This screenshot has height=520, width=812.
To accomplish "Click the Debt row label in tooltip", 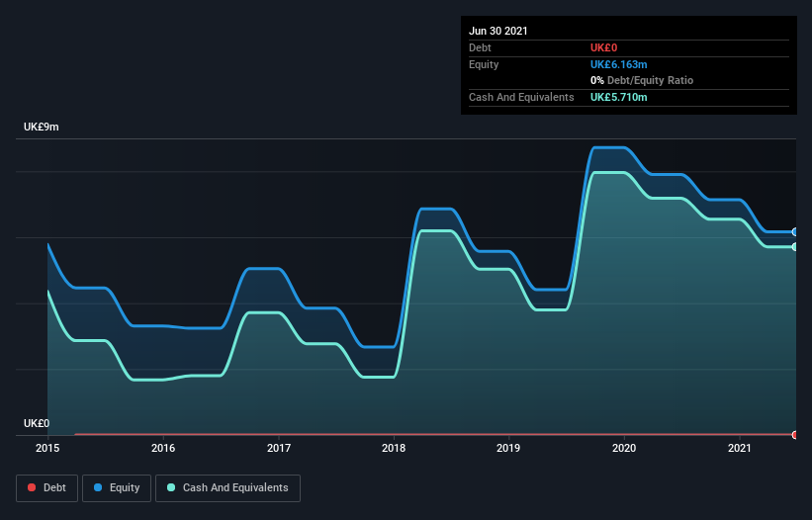I will click(480, 47).
